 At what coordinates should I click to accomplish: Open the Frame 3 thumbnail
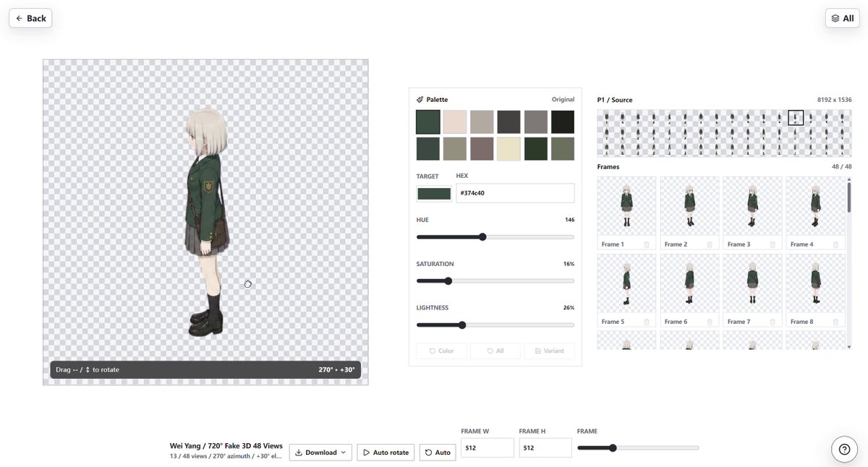753,207
